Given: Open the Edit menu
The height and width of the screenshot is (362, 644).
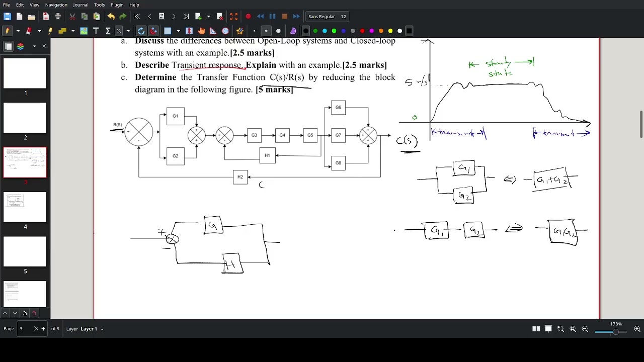Looking at the screenshot, I should click(x=20, y=5).
